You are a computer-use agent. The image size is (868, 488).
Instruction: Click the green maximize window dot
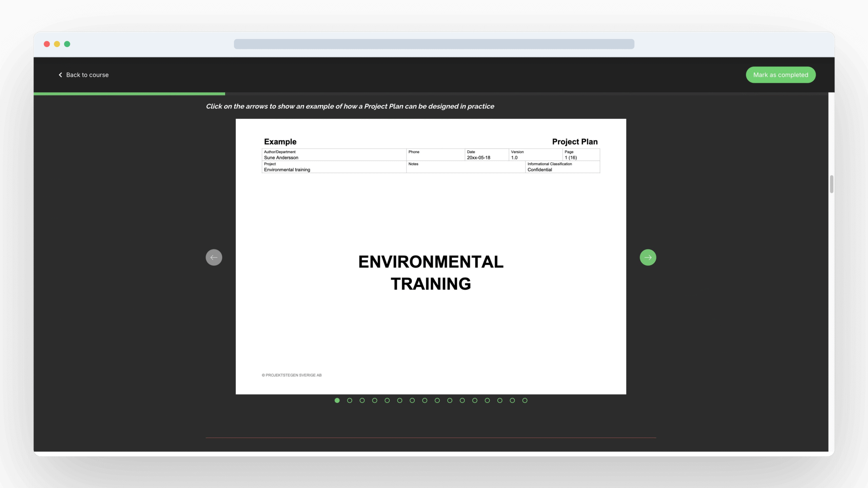pos(67,44)
